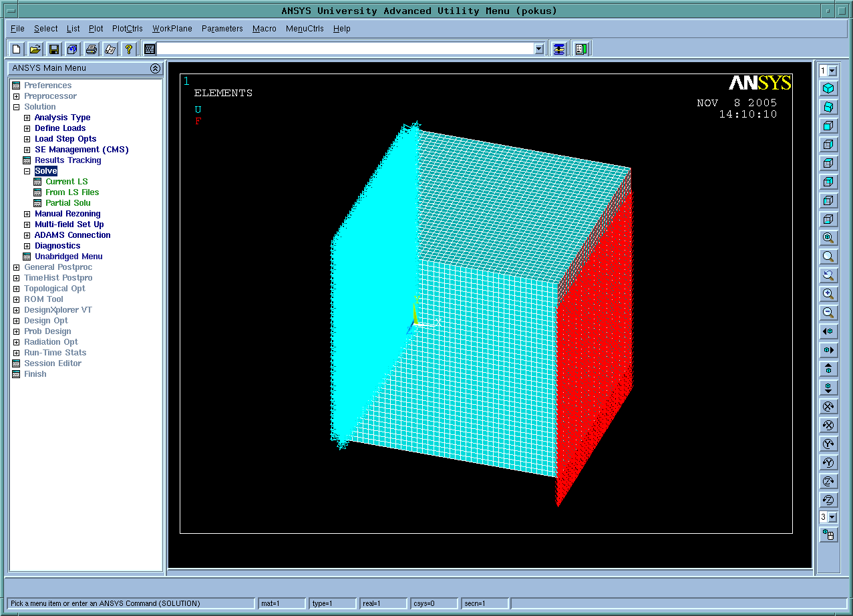Open the Pan-Zoom-Rotate toolbar icon
This screenshot has width=853, height=616.
73,49
